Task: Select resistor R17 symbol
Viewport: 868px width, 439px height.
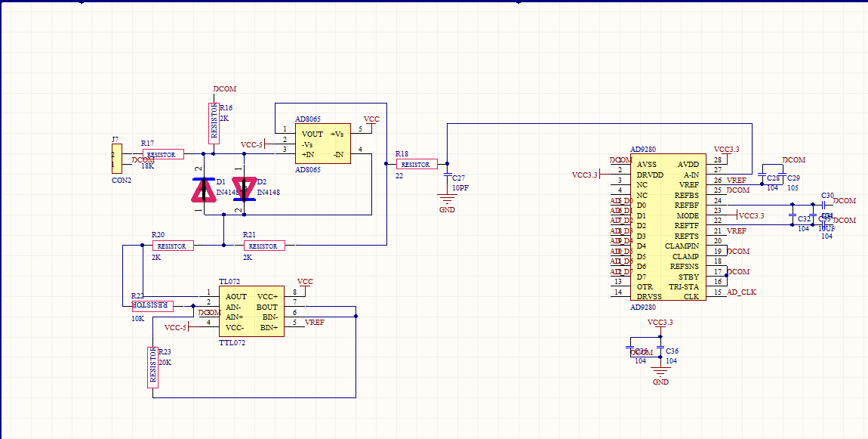Action: pos(163,155)
